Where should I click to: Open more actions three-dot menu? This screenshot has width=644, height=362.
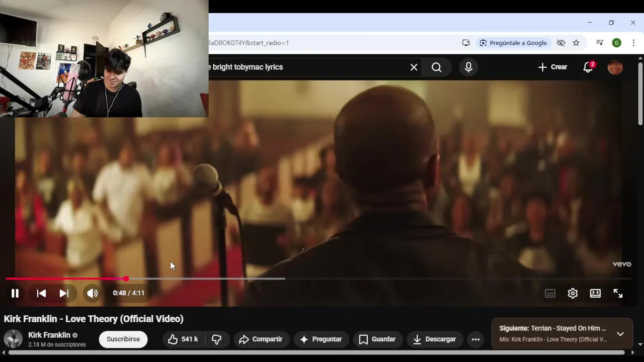475,339
